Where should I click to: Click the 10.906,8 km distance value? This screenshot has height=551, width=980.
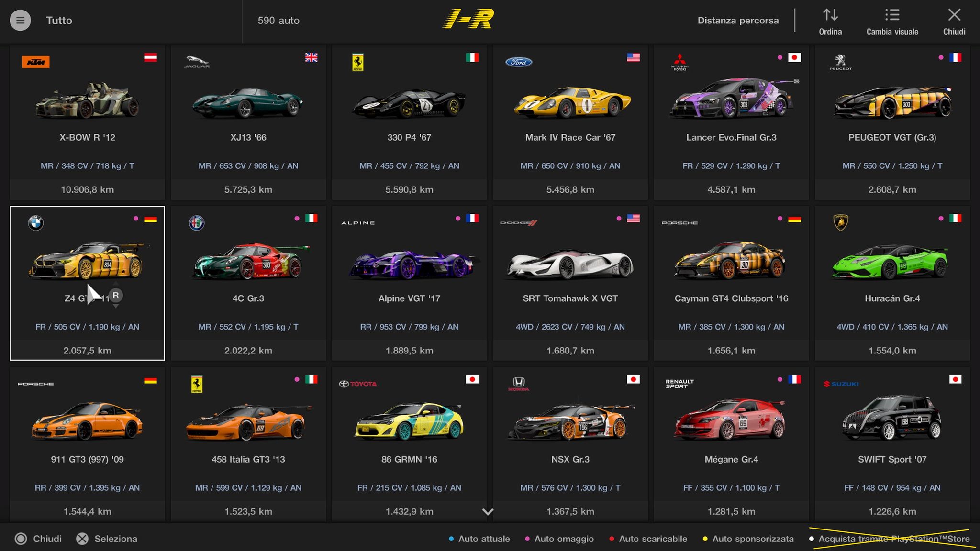pos(87,190)
